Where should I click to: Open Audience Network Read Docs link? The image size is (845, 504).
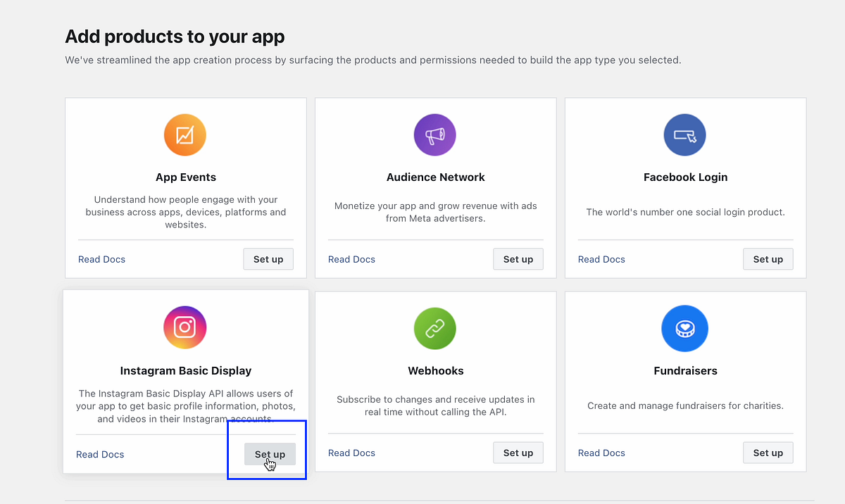pyautogui.click(x=351, y=259)
